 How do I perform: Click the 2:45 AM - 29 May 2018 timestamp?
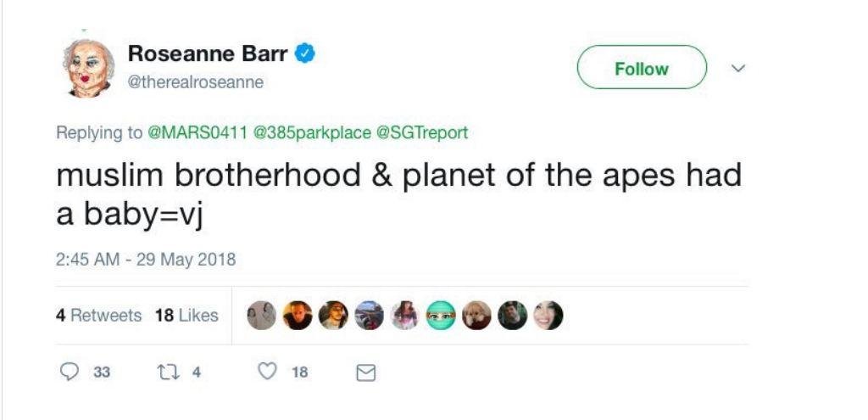point(146,260)
